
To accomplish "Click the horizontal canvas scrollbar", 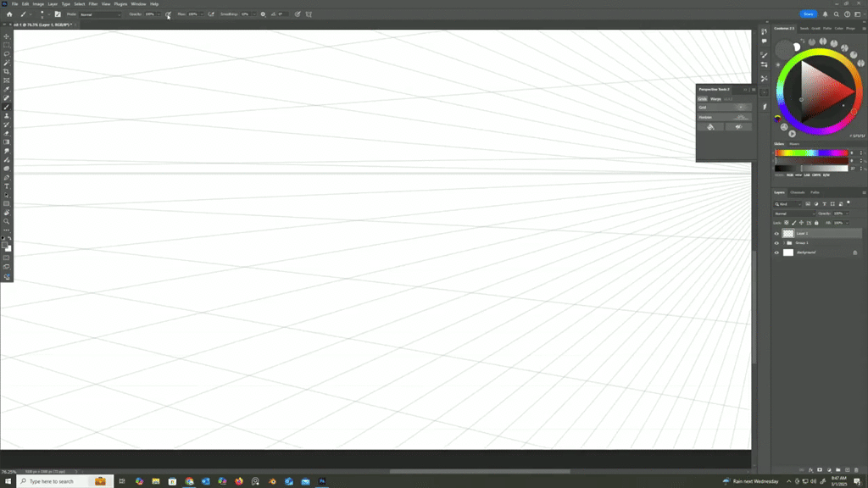I will tap(480, 471).
